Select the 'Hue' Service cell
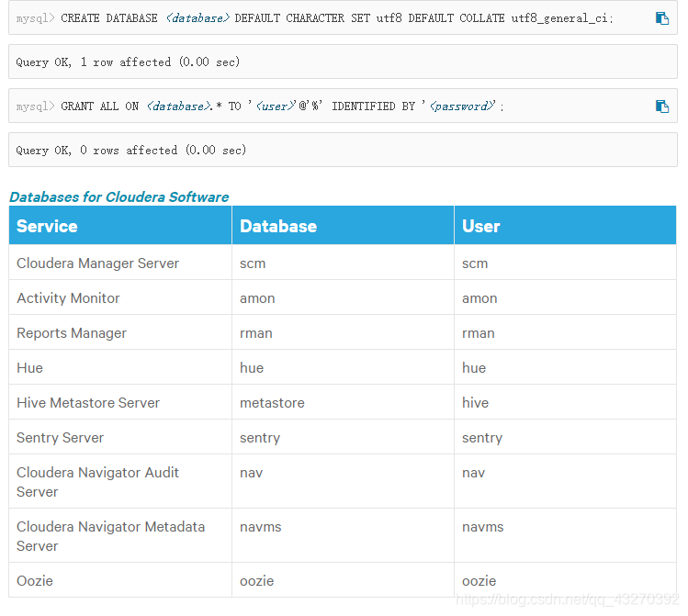 tap(120, 367)
